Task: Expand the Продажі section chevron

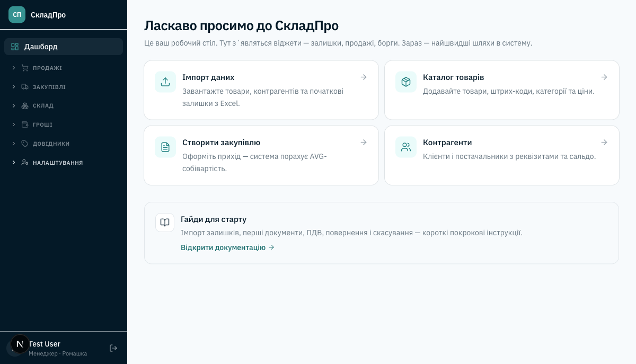Action: [14, 68]
